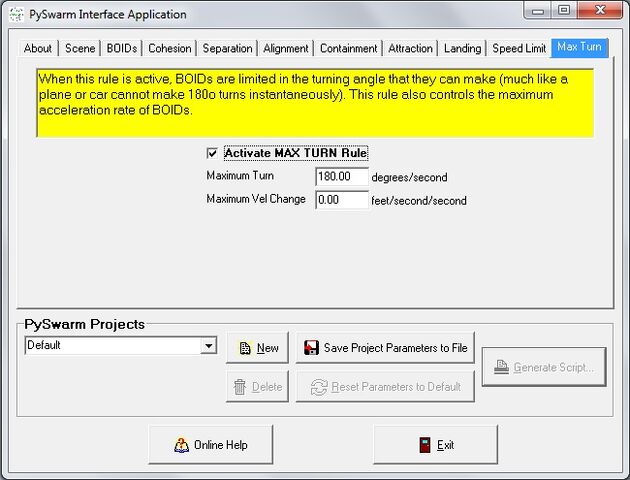Click Save Project Parameters to File
The height and width of the screenshot is (480, 630).
(385, 348)
